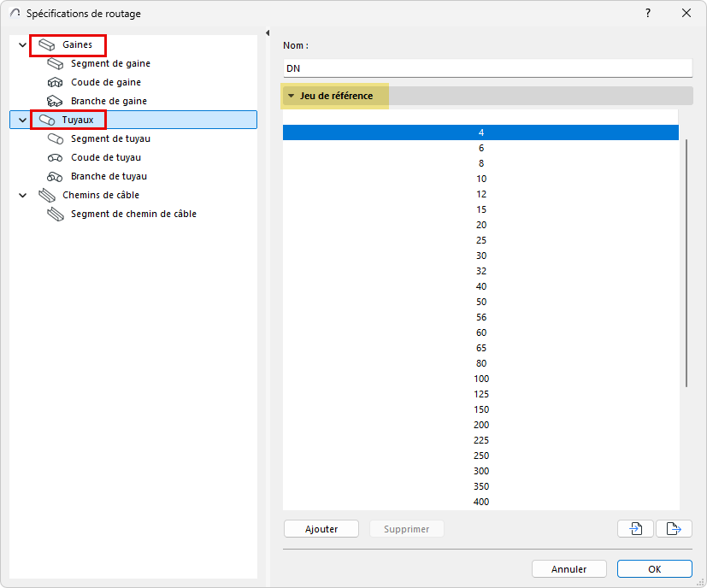The image size is (707, 588).
Task: Click the Chemins de câble tray icon
Action: [x=46, y=195]
